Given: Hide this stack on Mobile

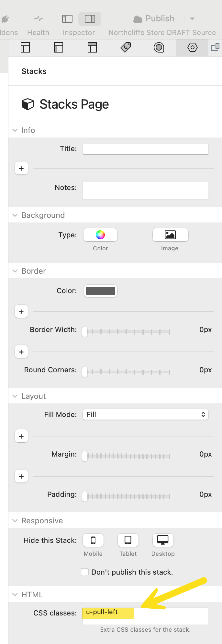Looking at the screenshot, I should point(93,540).
